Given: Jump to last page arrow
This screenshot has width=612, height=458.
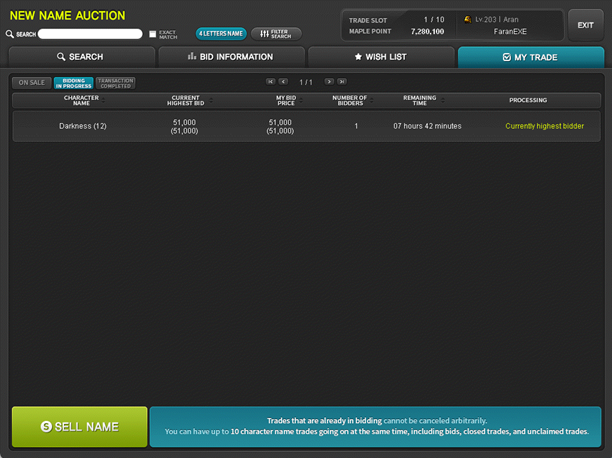Looking at the screenshot, I should click(x=342, y=82).
